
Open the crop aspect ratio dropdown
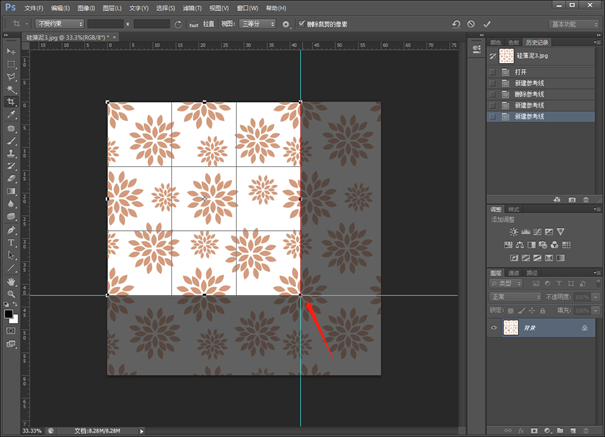tap(58, 23)
